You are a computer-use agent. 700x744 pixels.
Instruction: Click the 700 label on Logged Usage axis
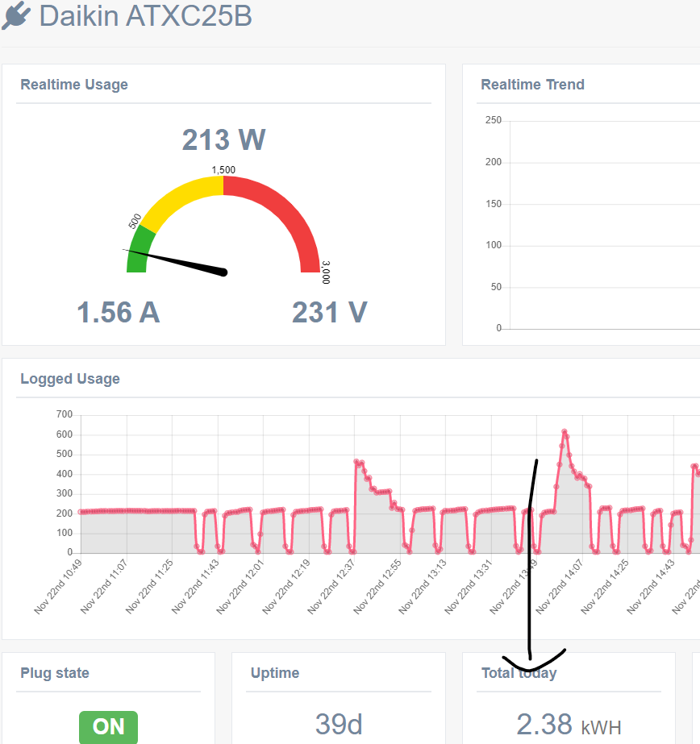point(64,414)
